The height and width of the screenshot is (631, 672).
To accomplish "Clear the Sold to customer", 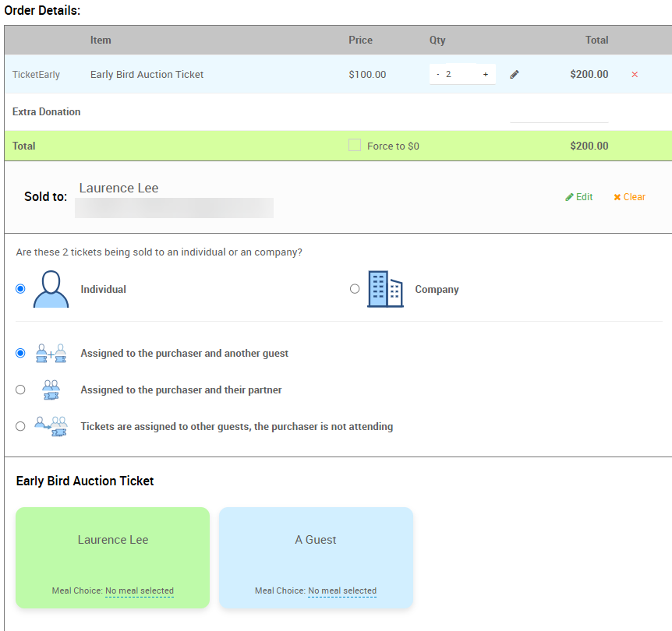I will [630, 197].
